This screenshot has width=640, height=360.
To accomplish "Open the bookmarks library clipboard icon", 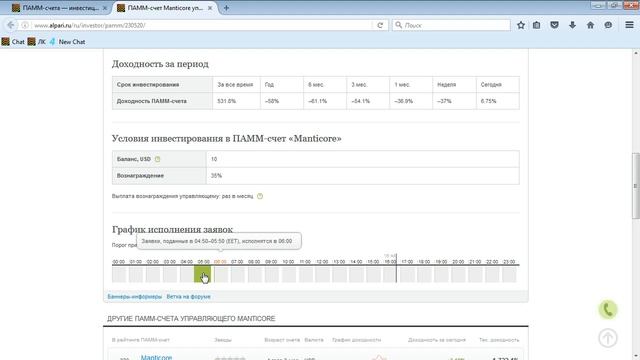I will [x=536, y=25].
